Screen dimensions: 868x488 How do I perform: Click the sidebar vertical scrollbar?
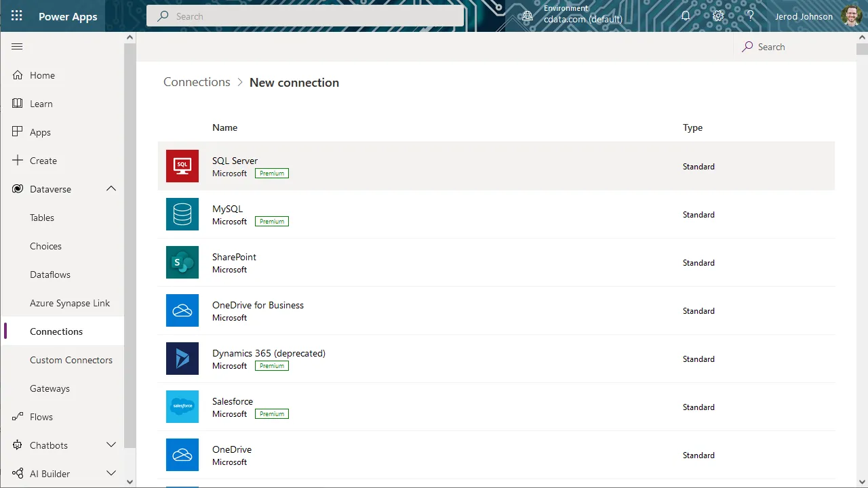click(130, 244)
